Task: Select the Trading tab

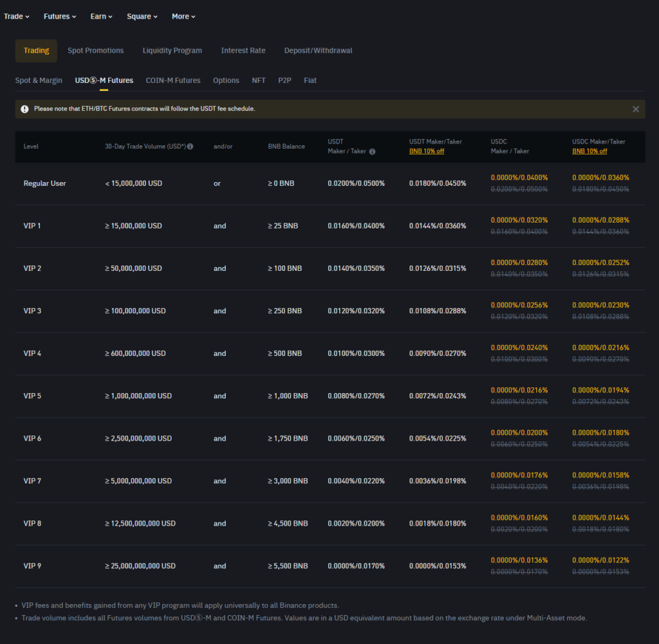Action: (x=36, y=51)
